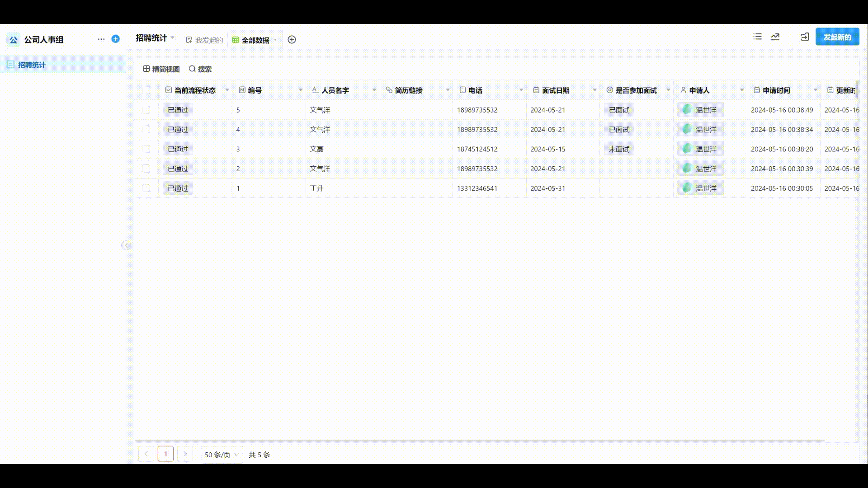
Task: Add a new view with the circled plus icon
Action: point(292,40)
